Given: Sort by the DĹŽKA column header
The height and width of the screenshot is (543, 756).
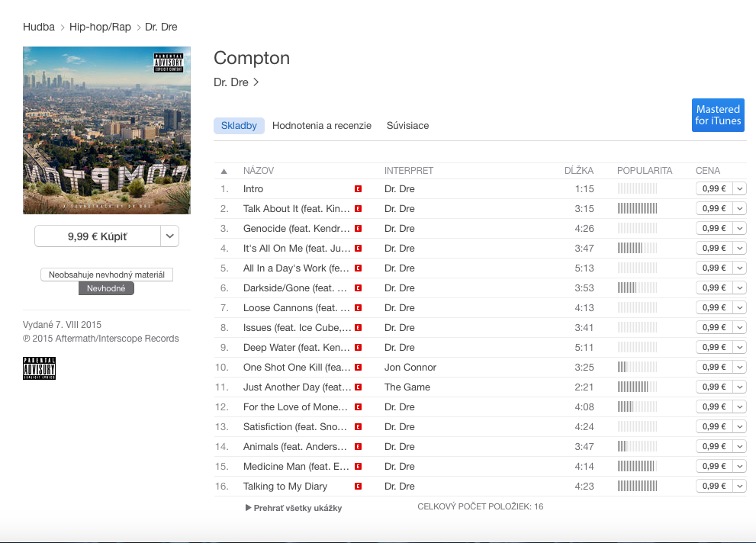Looking at the screenshot, I should [x=579, y=170].
